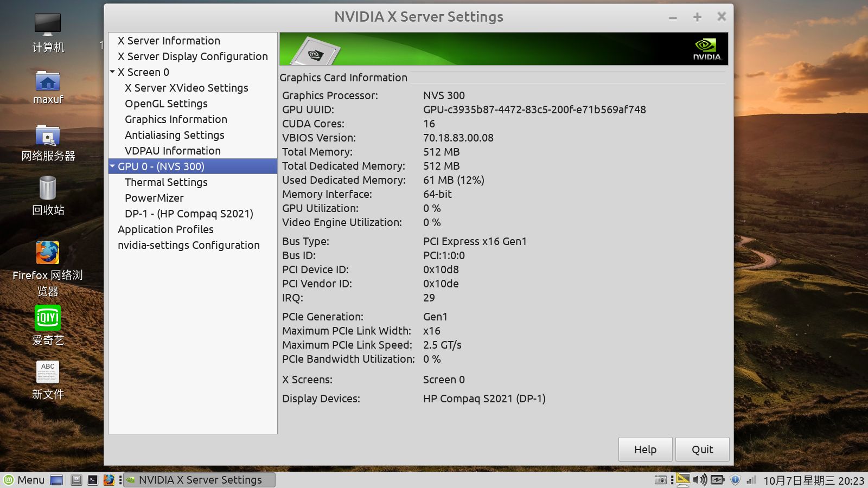
Task: Launch terminal from the taskbar panel
Action: click(93, 480)
